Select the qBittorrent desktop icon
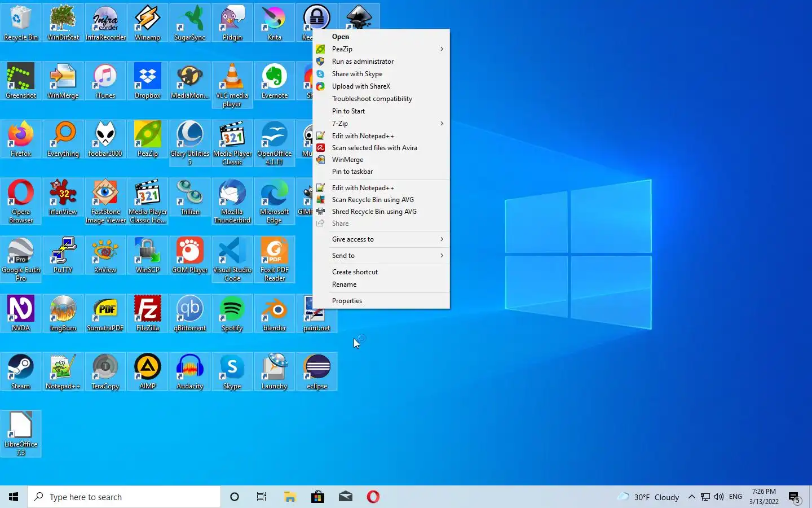 pos(190,314)
